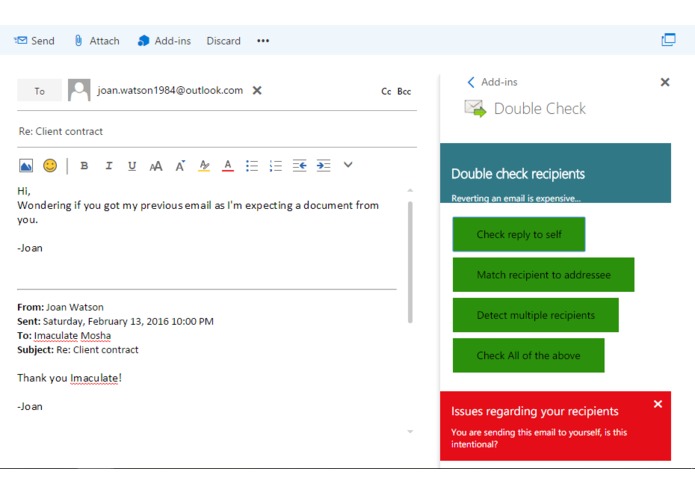Image resolution: width=695 pixels, height=494 pixels.
Task: Click the Issues regarding your recipients heading
Action: pyautogui.click(x=535, y=411)
